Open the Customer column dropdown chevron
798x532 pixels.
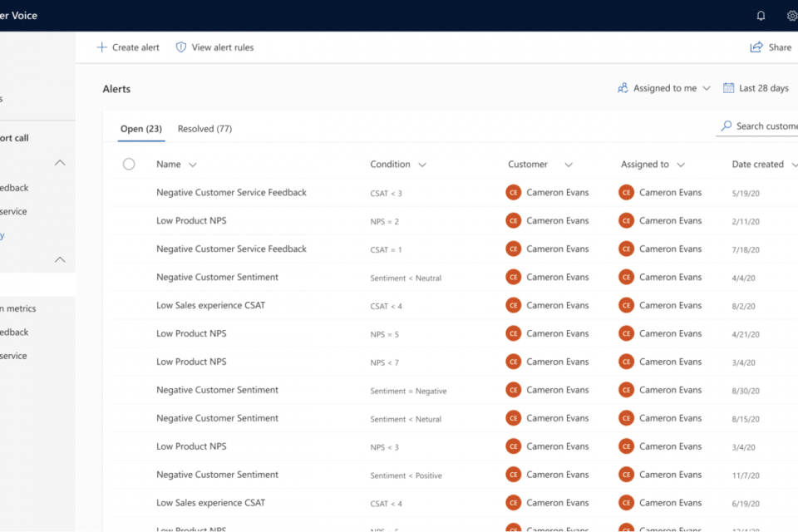pos(569,165)
